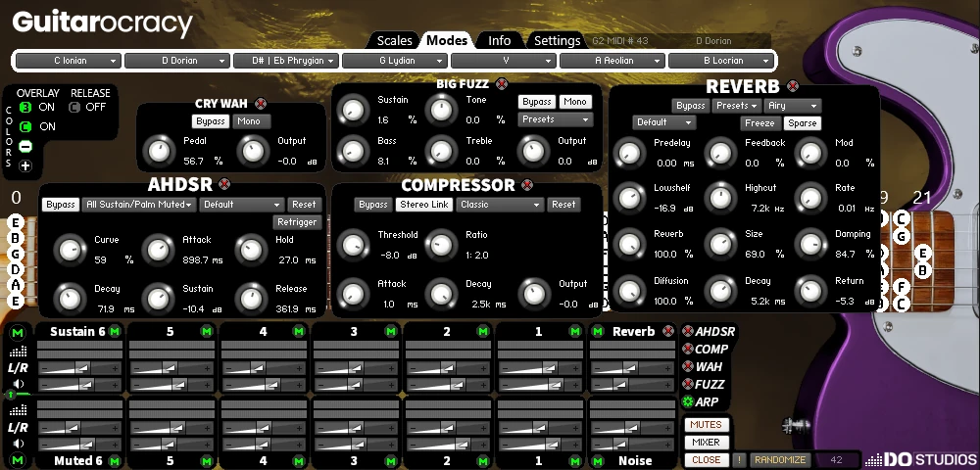Toggle Bypass on the Cry Wah
Viewport: 980px width, 470px height.
coord(211,121)
